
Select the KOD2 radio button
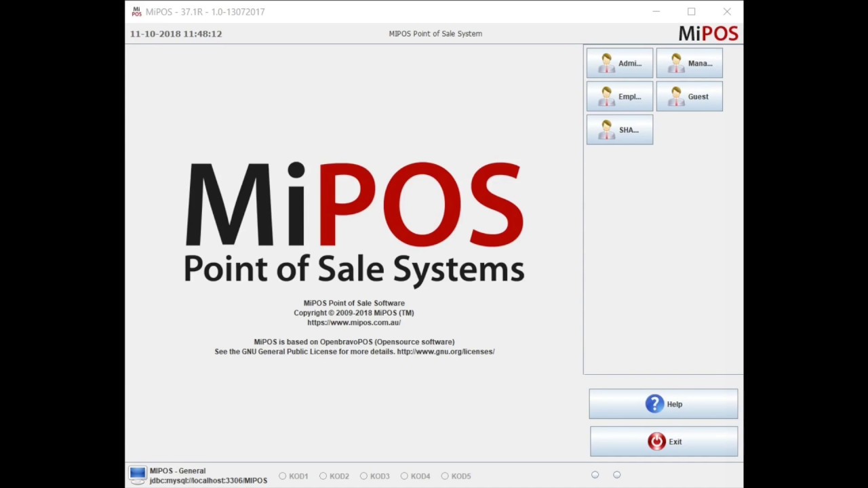point(334,476)
